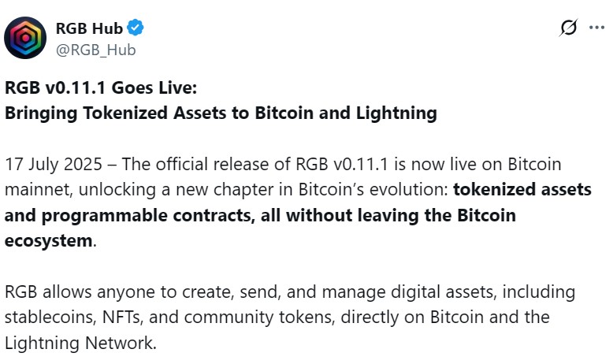Image resolution: width=613 pixels, height=364 pixels.
Task: Click the blue verified badge
Action: 136,29
